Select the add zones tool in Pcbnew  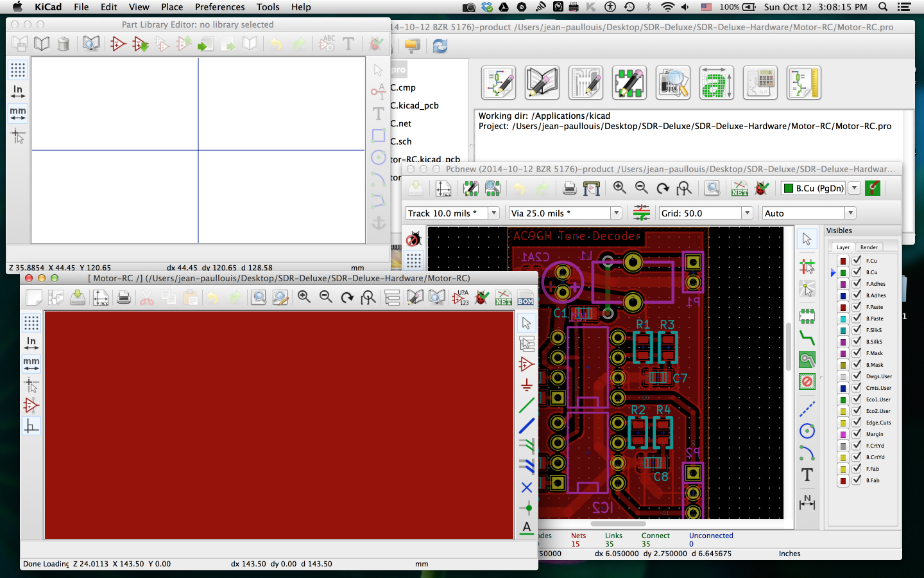[x=807, y=360]
